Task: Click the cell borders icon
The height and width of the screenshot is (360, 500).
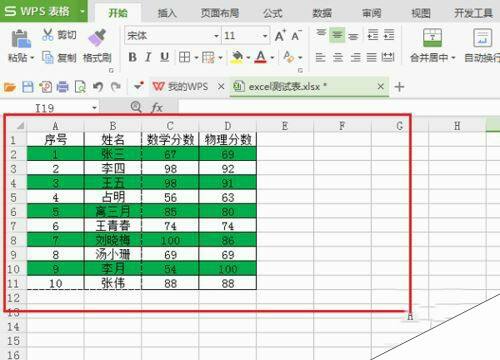Action: 184,57
